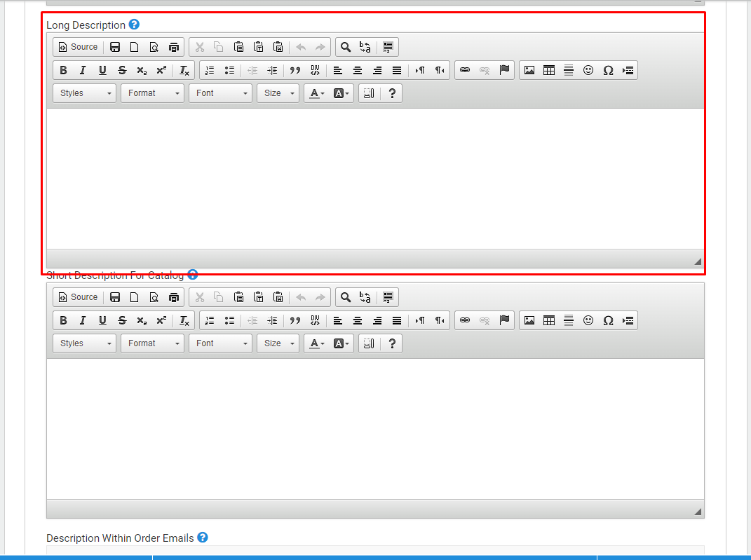The width and height of the screenshot is (751, 560).
Task: Open Styles dropdown in Short Description editor
Action: pos(84,343)
